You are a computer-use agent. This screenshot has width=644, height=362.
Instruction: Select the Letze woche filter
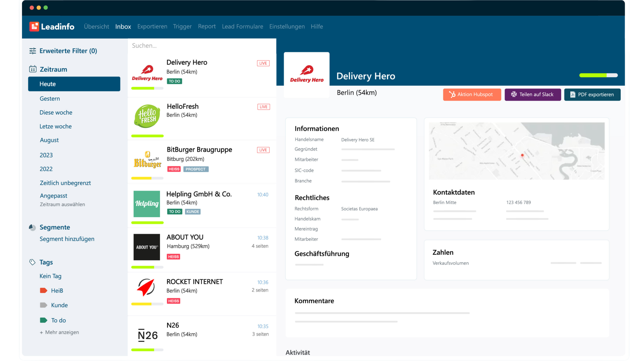coord(56,126)
